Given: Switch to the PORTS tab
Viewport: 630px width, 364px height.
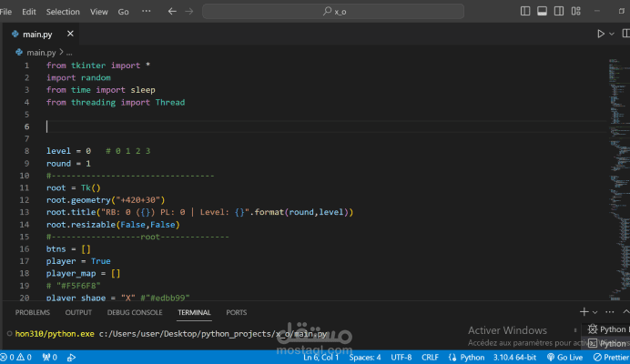Looking at the screenshot, I should coord(237,312).
